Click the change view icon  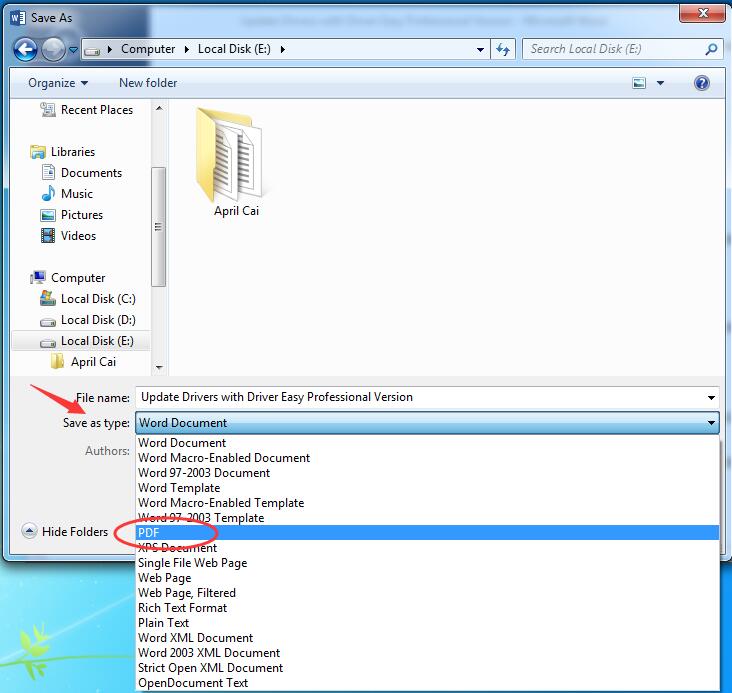click(x=640, y=83)
